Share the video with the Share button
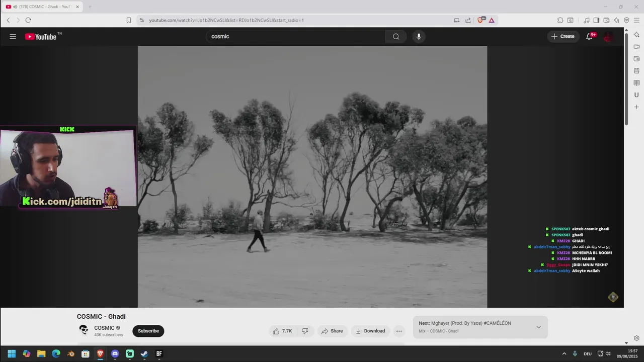Image resolution: width=644 pixels, height=362 pixels. pyautogui.click(x=332, y=331)
